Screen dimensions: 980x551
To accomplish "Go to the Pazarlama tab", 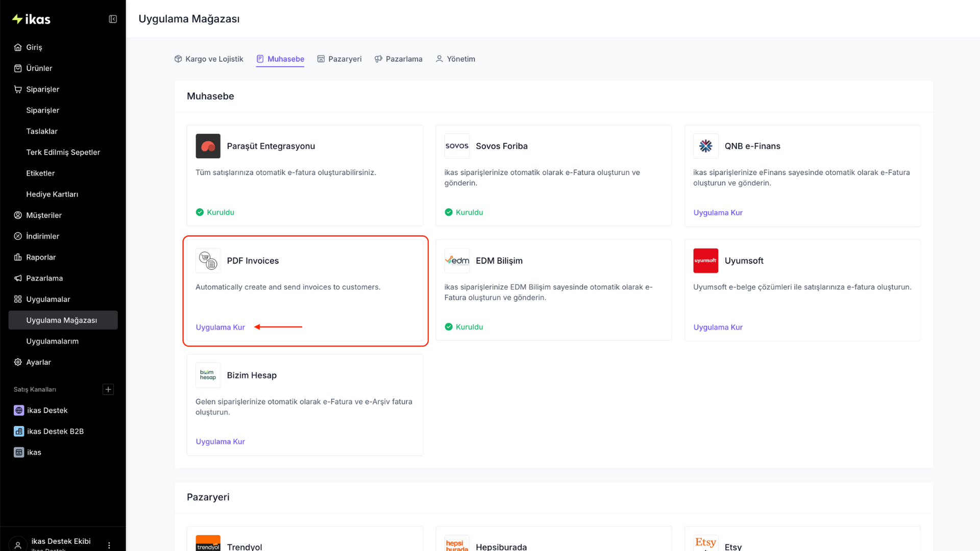I will (x=399, y=59).
